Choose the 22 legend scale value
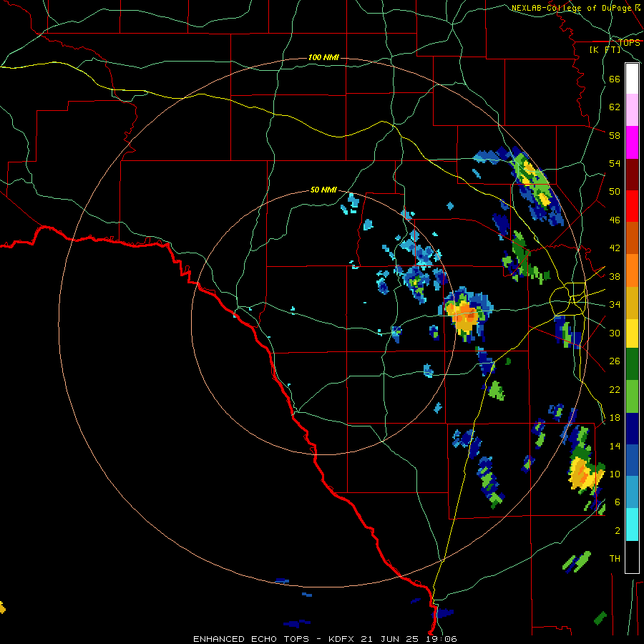Image resolution: width=644 pixels, height=644 pixels. point(615,389)
